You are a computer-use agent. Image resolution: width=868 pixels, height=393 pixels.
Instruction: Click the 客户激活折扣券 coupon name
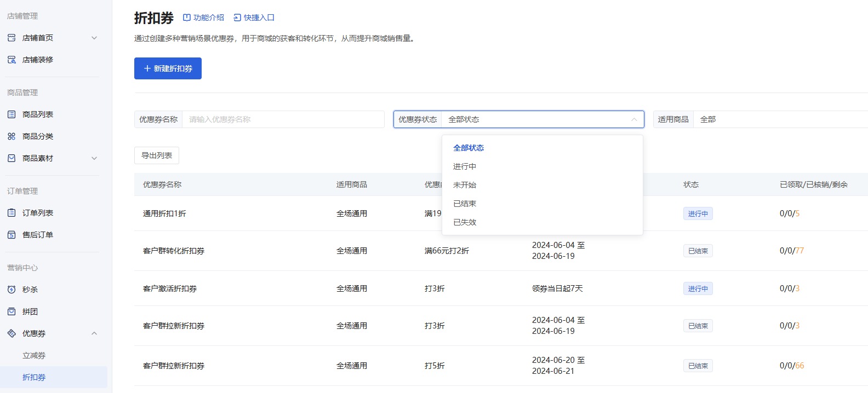[170, 288]
